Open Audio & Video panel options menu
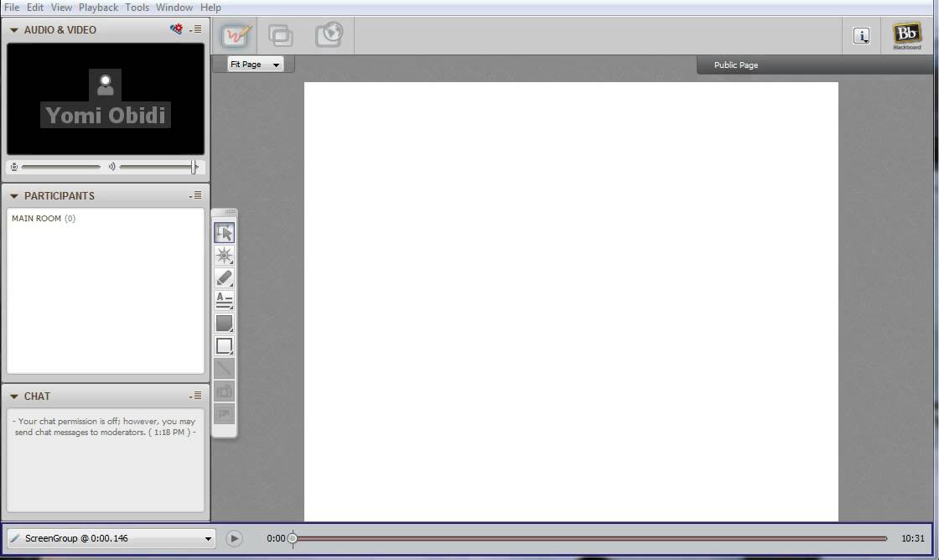 196,29
